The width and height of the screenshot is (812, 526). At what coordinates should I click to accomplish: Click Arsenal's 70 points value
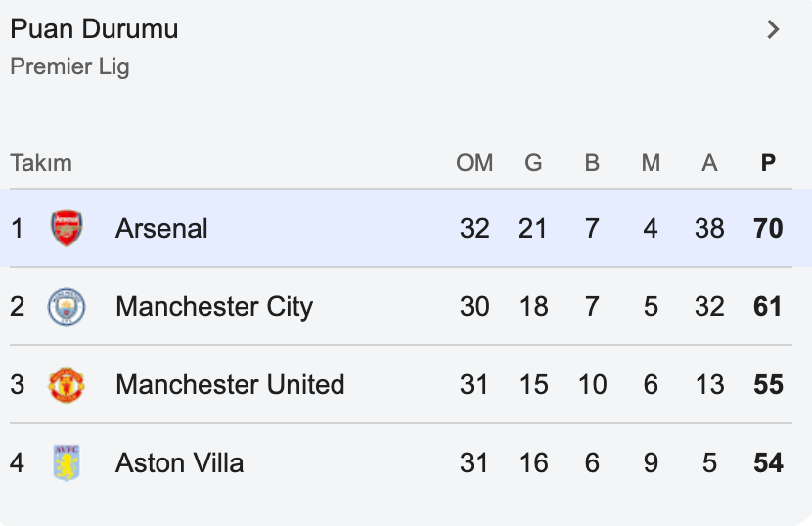click(x=768, y=228)
